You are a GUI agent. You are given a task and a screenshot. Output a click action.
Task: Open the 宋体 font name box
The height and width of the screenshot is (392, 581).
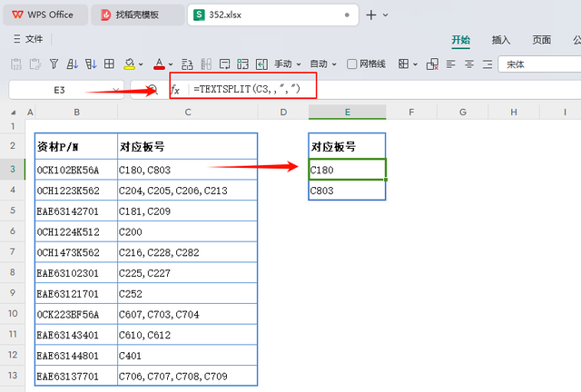tap(539, 64)
